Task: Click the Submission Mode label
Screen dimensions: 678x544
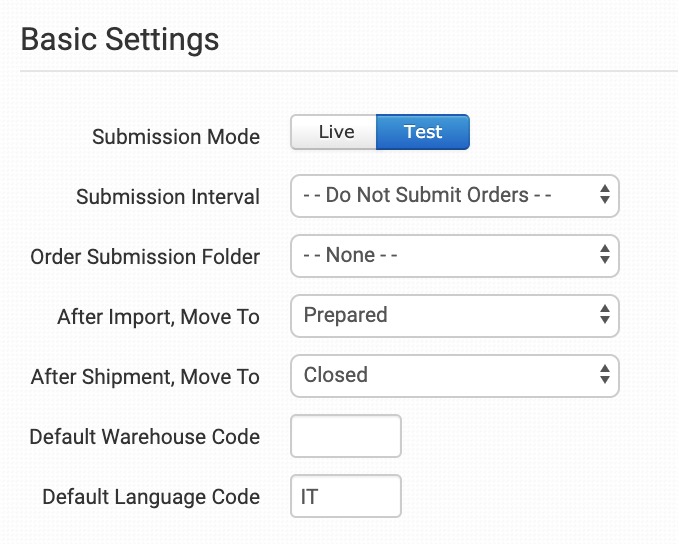Action: coord(176,137)
